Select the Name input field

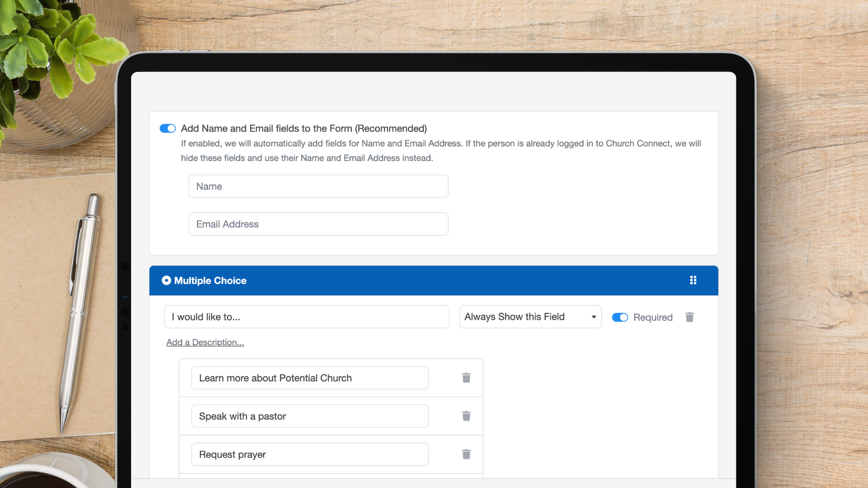point(318,186)
